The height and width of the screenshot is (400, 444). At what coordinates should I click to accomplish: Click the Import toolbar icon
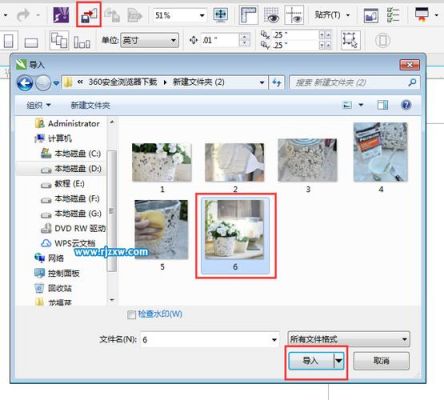coord(89,15)
